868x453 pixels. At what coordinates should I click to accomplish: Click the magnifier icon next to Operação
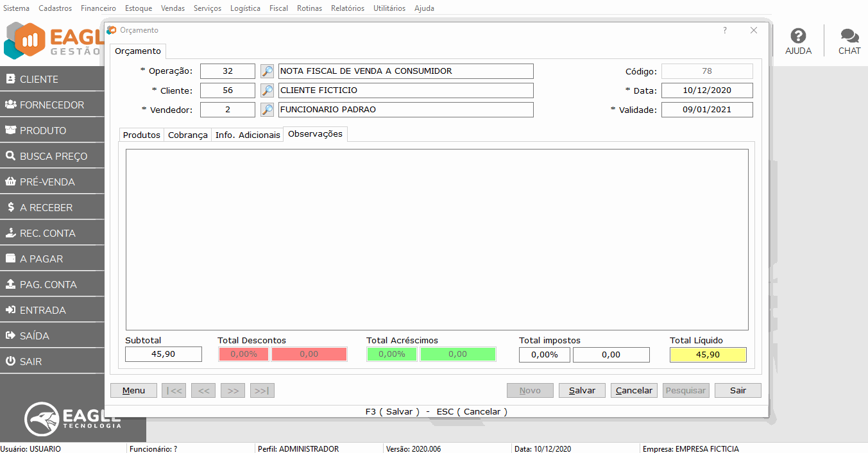pos(267,71)
